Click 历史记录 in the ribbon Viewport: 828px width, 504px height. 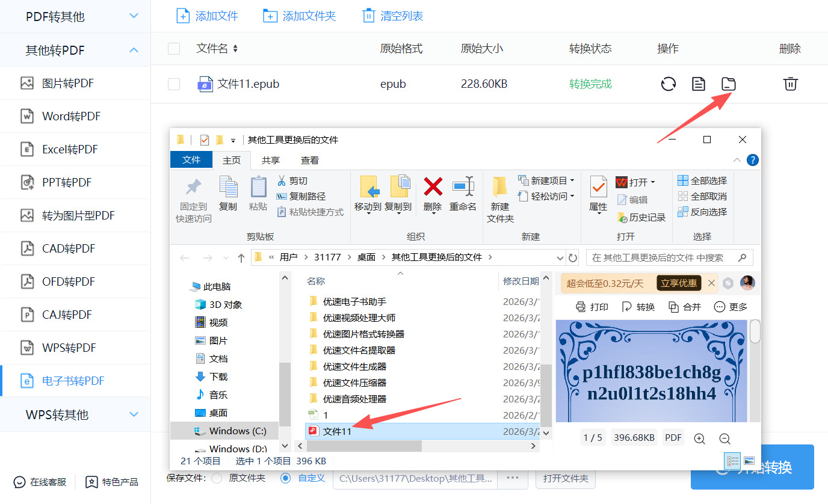coord(641,217)
